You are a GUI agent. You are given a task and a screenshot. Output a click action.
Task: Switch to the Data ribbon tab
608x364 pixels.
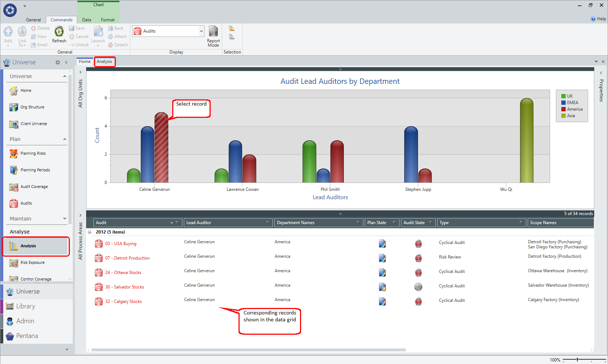(86, 20)
